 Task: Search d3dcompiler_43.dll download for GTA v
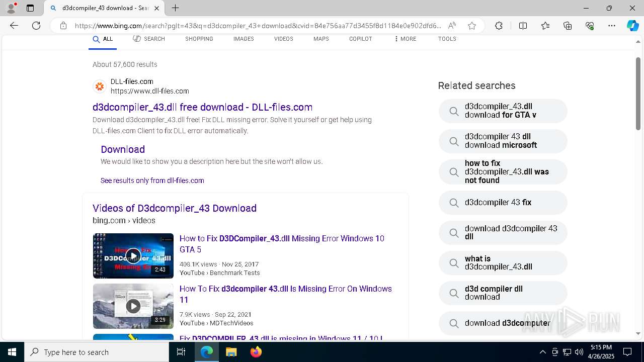point(503,111)
